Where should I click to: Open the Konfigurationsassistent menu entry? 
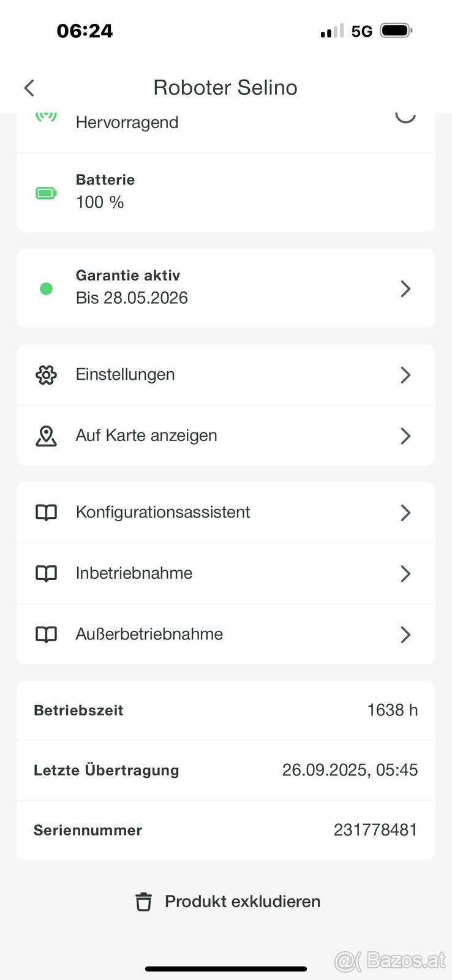click(163, 512)
